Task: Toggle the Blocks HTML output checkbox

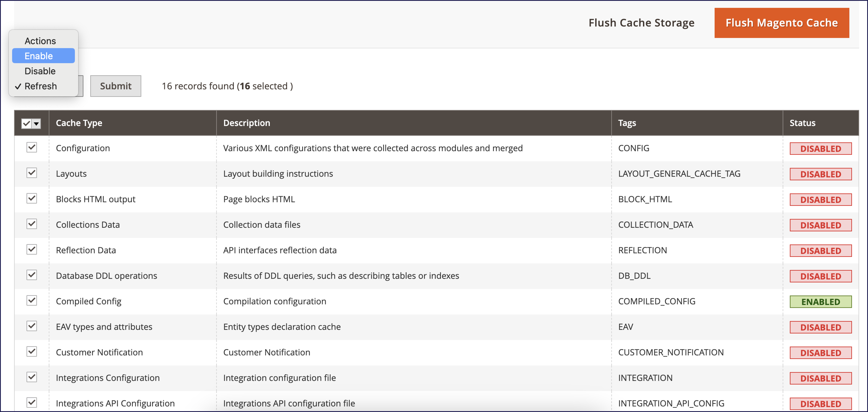Action: (x=32, y=199)
